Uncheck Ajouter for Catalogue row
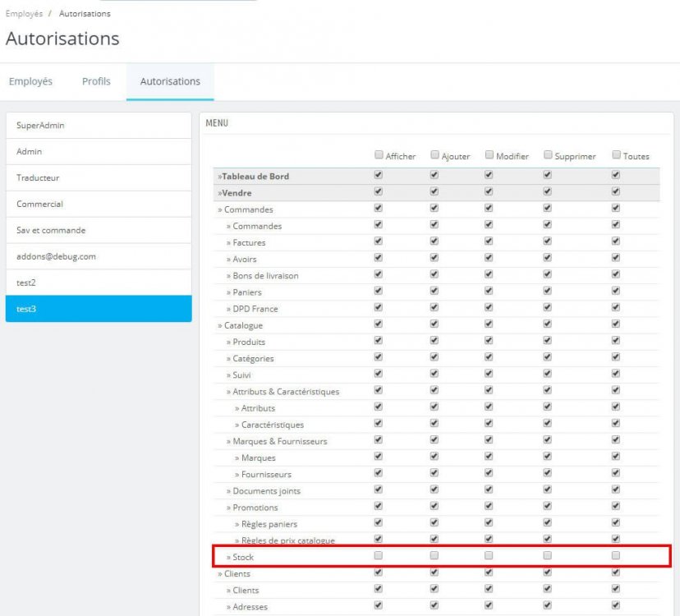This screenshot has width=680, height=616. click(434, 324)
